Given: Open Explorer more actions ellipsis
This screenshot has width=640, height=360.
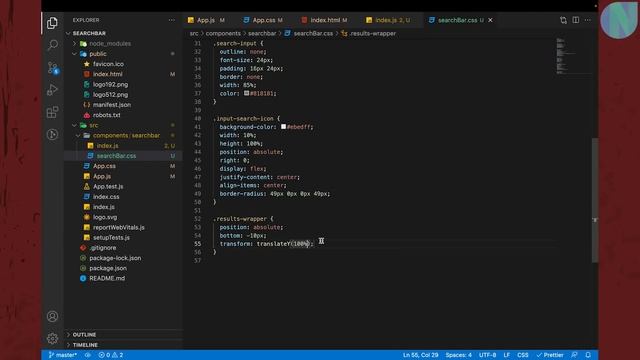Looking at the screenshot, I should (171, 20).
